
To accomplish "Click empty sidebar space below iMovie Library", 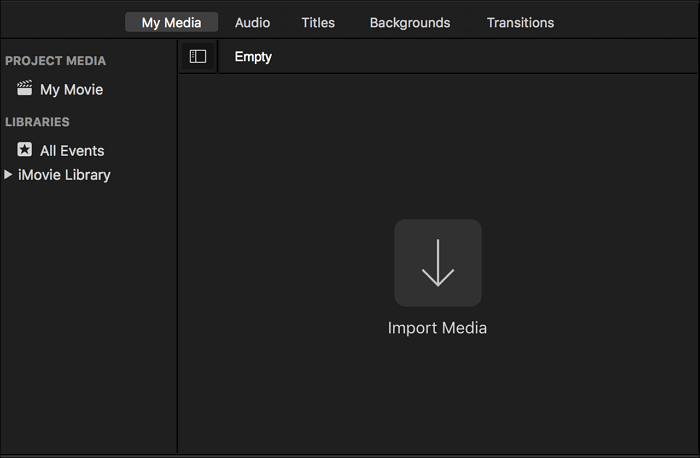I will [x=88, y=320].
